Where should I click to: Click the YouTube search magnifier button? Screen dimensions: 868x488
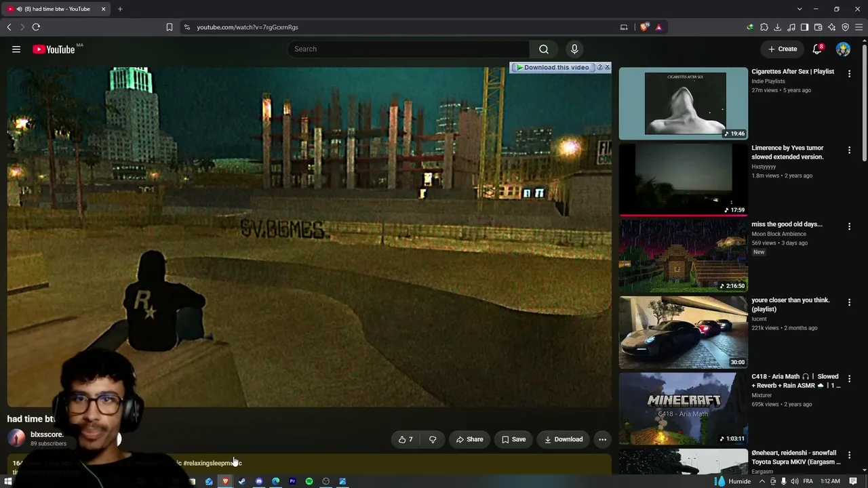544,49
